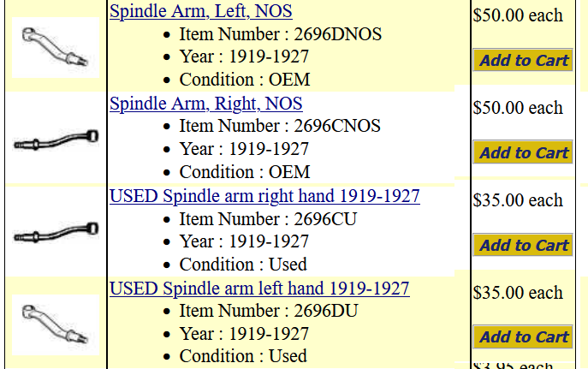
Task: Click the item number 2696CU text
Action: pyautogui.click(x=268, y=218)
